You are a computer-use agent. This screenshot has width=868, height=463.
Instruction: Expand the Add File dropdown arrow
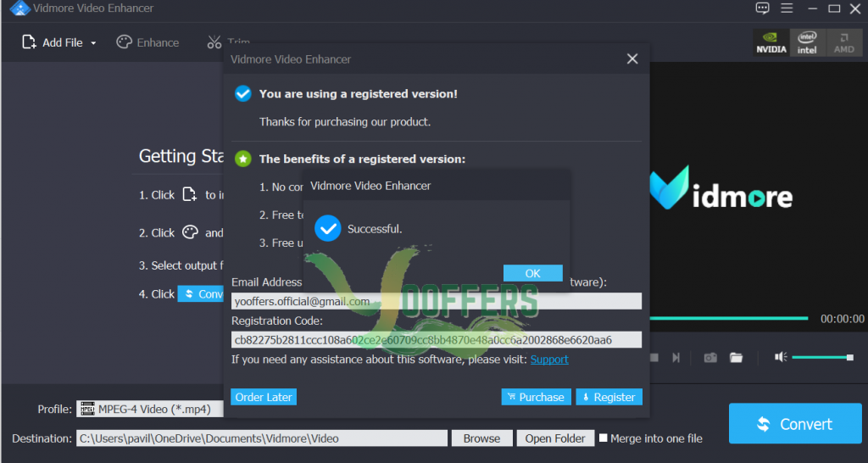[x=93, y=43]
